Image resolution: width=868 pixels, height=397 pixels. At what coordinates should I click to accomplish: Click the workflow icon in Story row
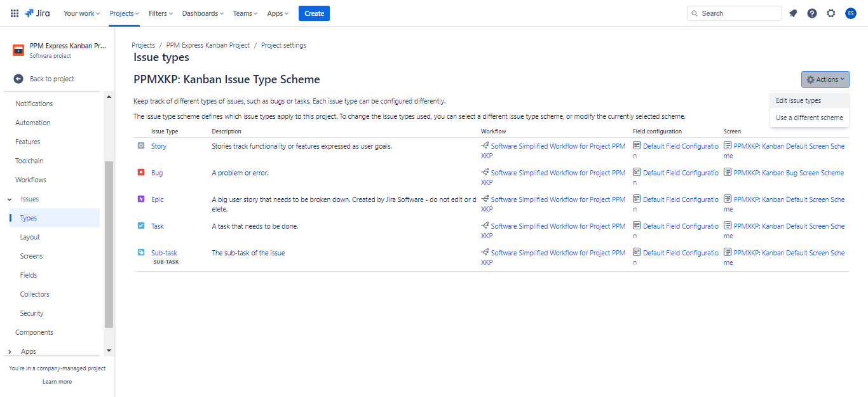[x=485, y=145]
